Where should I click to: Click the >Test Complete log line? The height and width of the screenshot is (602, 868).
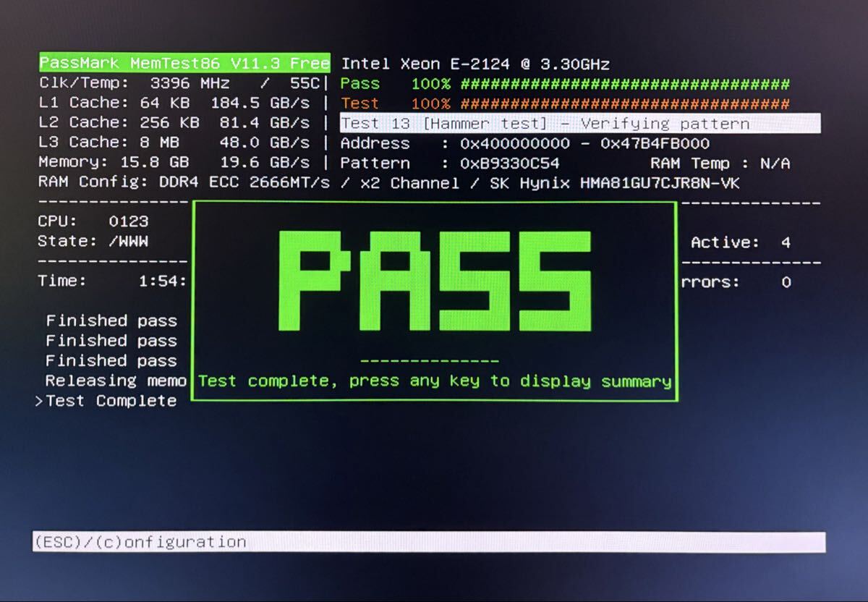tap(106, 401)
